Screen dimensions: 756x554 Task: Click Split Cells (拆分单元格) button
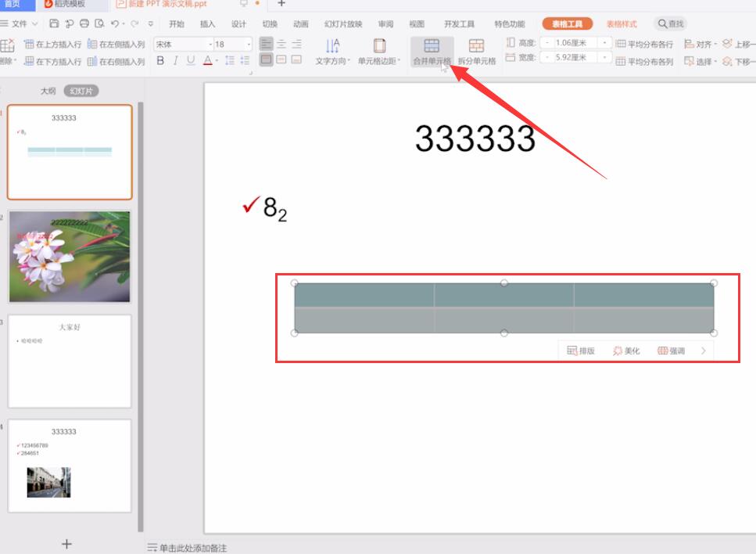(x=476, y=52)
